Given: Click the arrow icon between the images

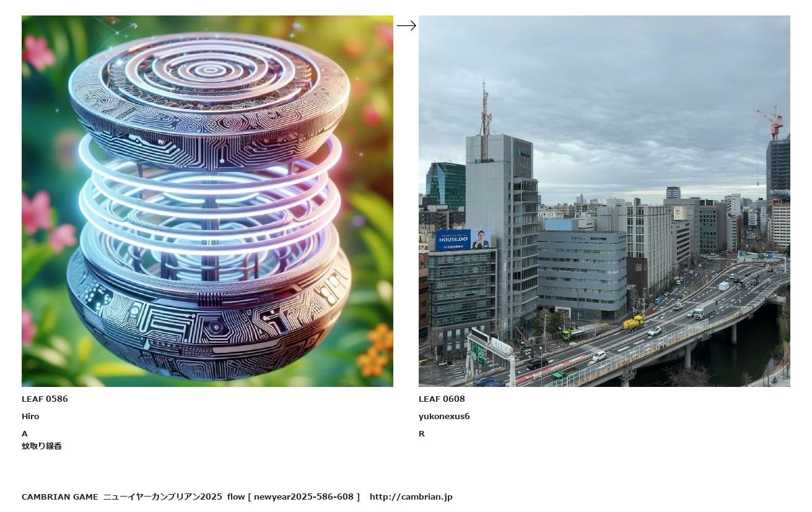Looking at the screenshot, I should pyautogui.click(x=406, y=25).
